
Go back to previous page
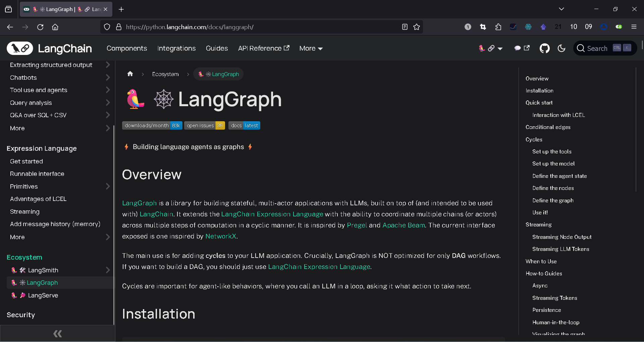tap(10, 27)
